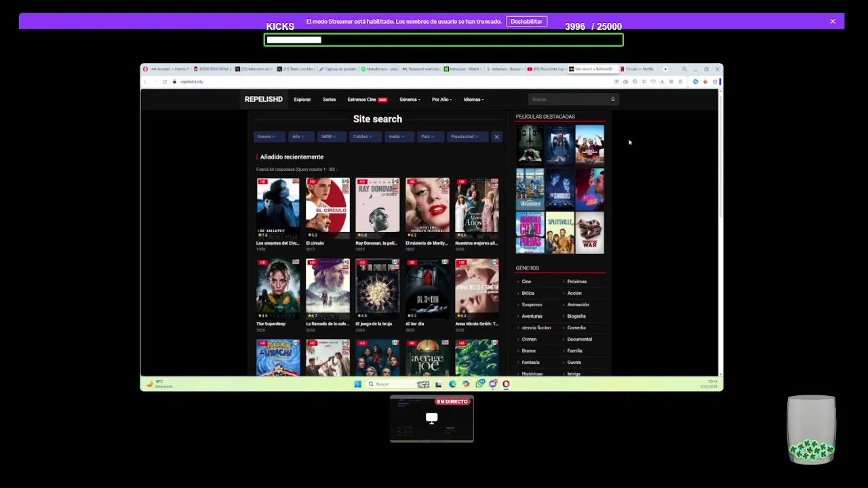868x488 pixels.
Task: Open the Splitsville featured poster
Action: 560,233
